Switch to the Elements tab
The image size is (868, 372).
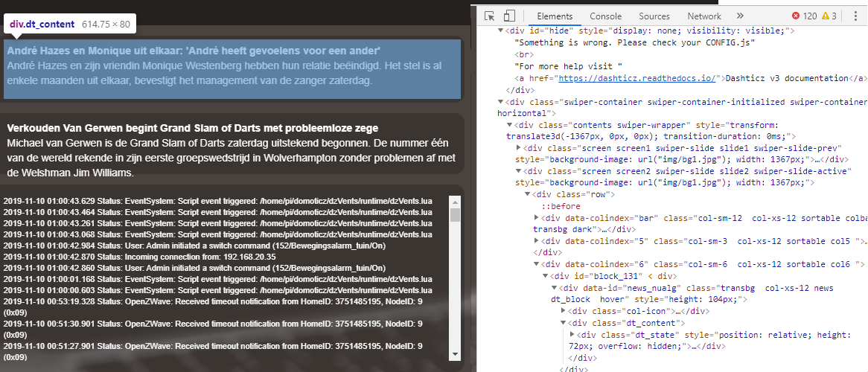(555, 16)
